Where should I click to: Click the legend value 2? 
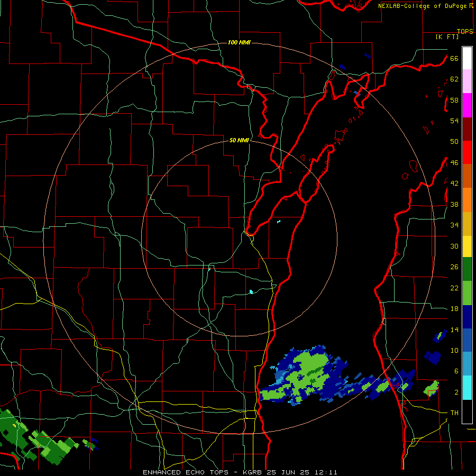[x=456, y=392]
